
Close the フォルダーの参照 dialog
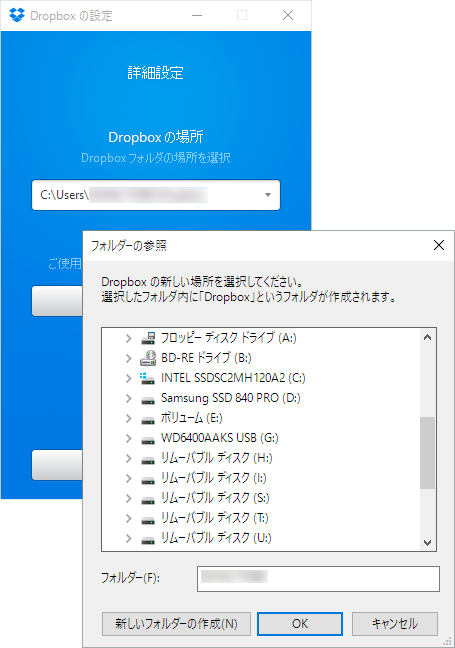coord(439,245)
